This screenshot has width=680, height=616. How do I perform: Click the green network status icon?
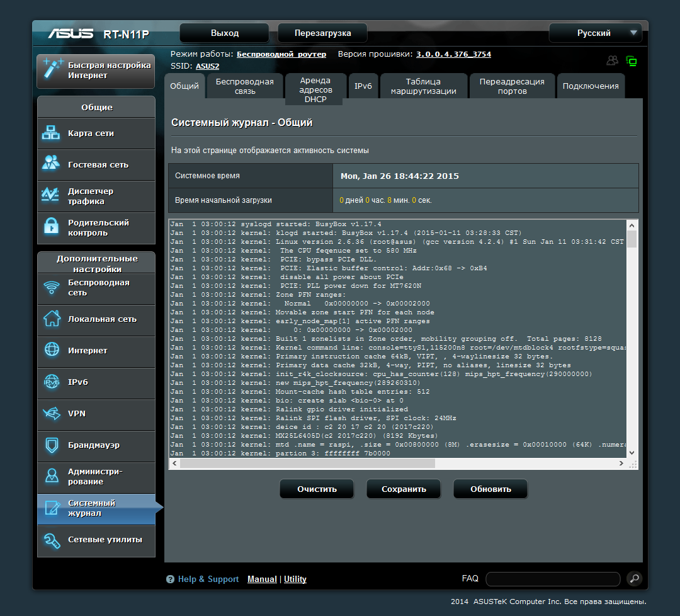coord(632,61)
